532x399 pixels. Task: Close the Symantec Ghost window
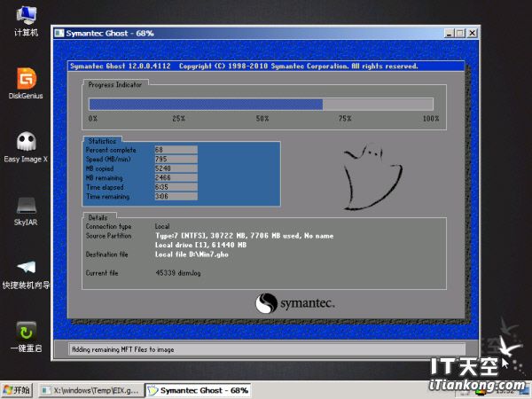coord(472,34)
